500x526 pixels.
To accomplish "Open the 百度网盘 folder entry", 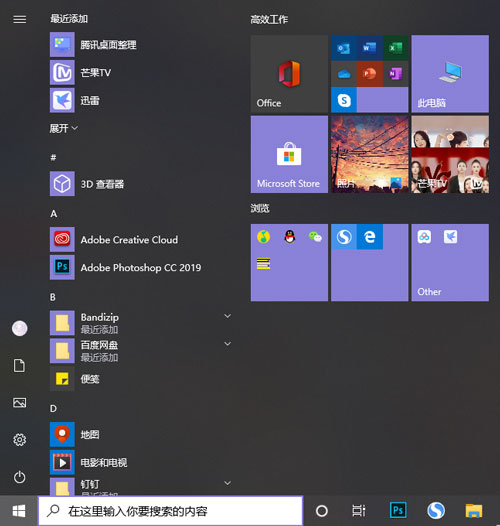I will 139,351.
